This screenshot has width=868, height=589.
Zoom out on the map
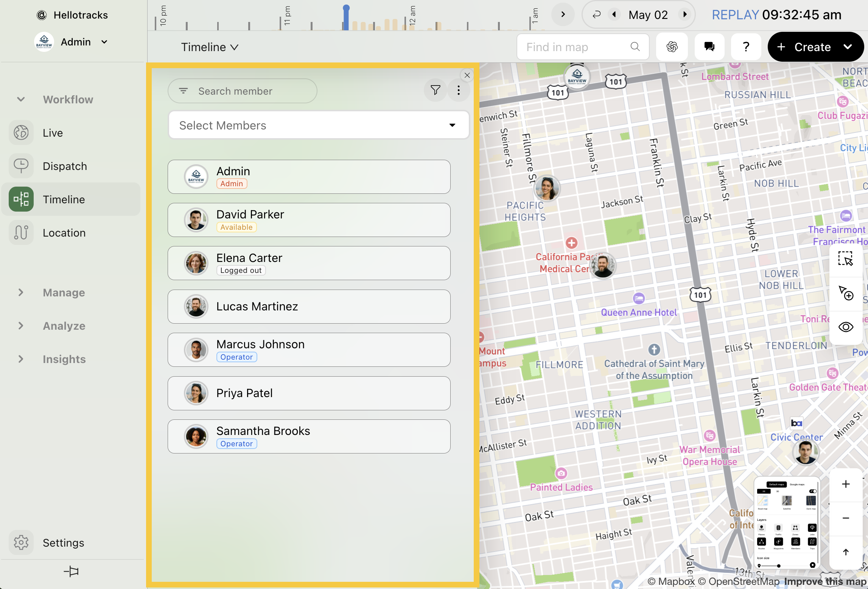(x=846, y=518)
